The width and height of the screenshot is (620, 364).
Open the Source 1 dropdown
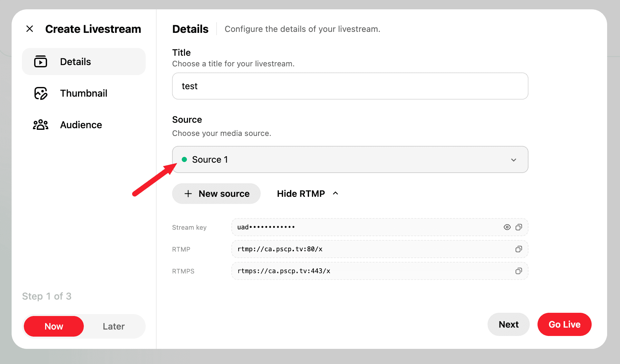[350, 159]
